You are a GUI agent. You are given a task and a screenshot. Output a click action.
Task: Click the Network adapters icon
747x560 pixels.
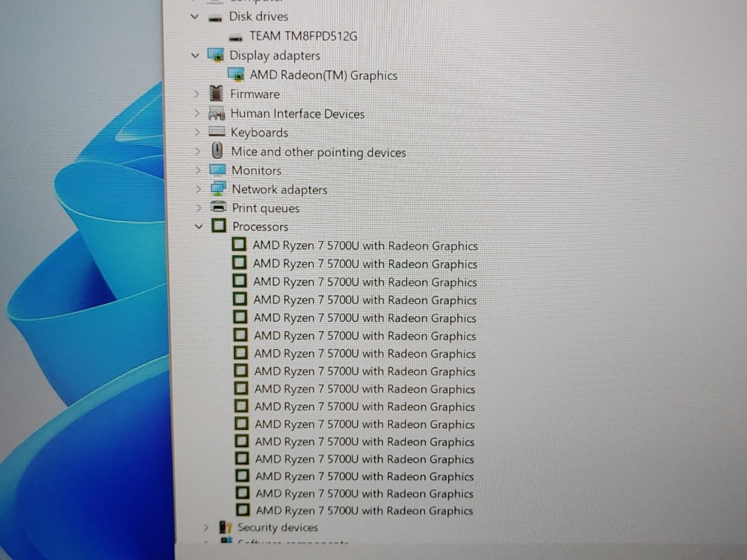point(218,189)
